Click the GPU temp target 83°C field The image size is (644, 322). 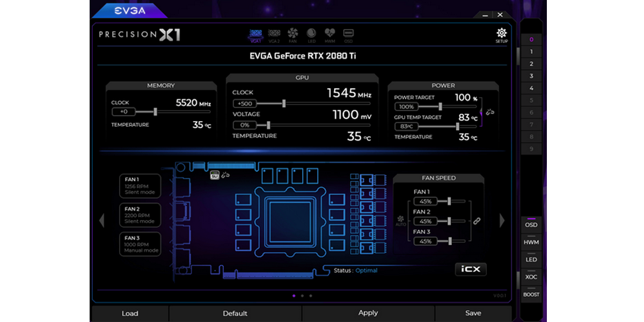pos(406,127)
